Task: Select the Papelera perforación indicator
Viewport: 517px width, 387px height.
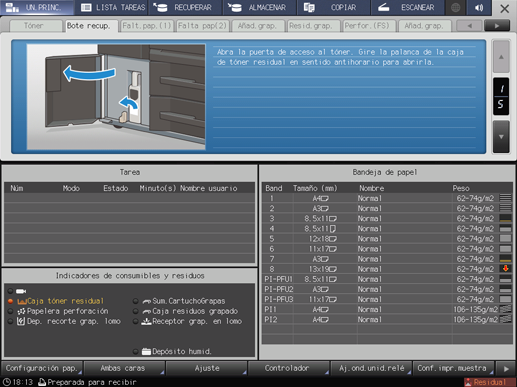Action: 63,311
